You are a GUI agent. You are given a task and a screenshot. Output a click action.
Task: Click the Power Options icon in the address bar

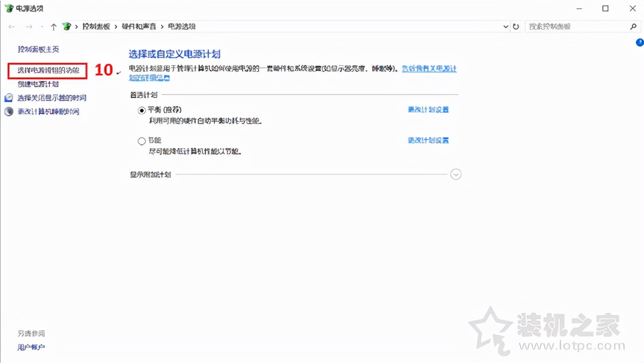(66, 26)
